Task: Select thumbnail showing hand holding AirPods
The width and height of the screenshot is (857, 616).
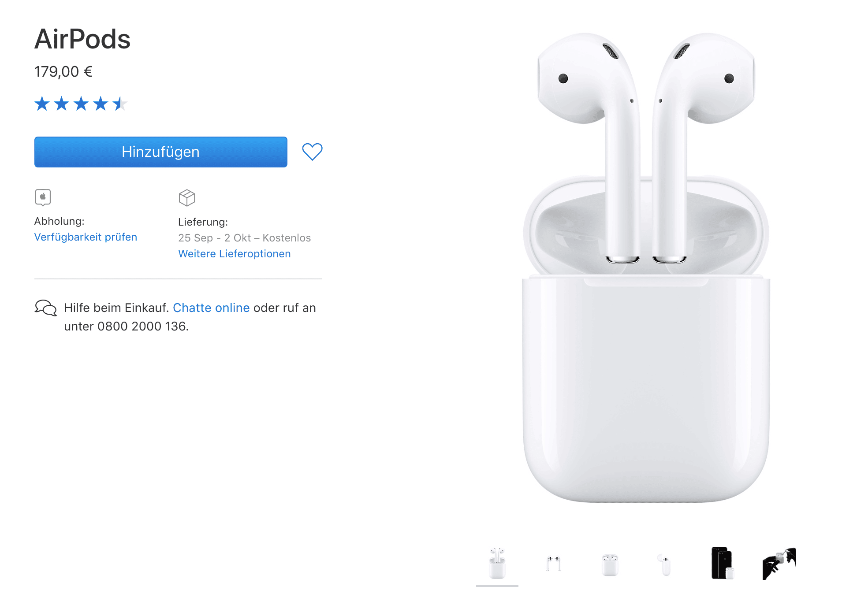Action: point(779,564)
